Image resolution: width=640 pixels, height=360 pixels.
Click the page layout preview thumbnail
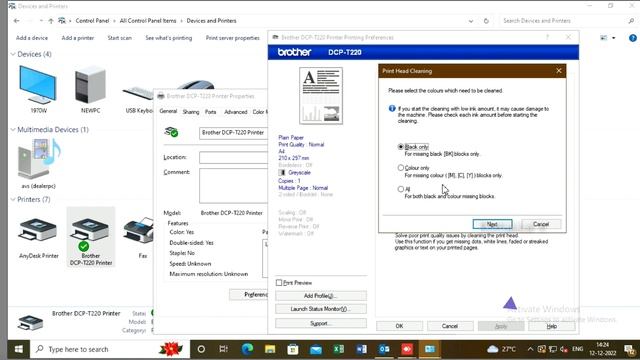(x=321, y=96)
